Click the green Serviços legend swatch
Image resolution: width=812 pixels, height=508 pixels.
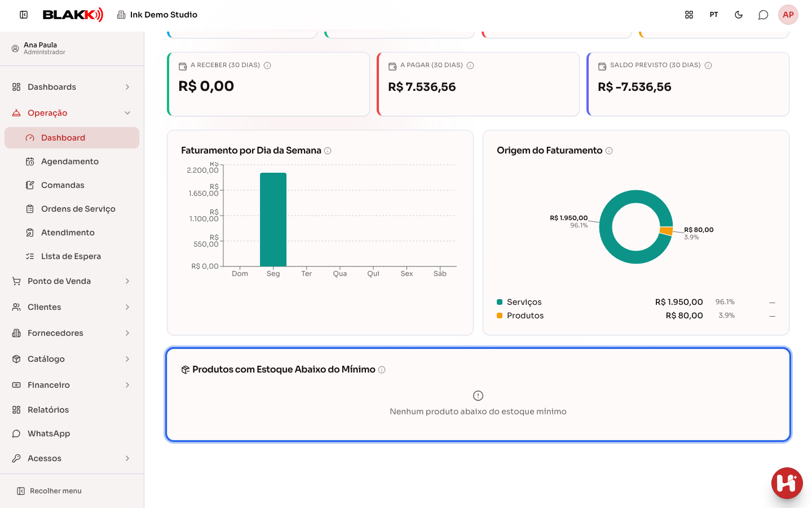(500, 302)
